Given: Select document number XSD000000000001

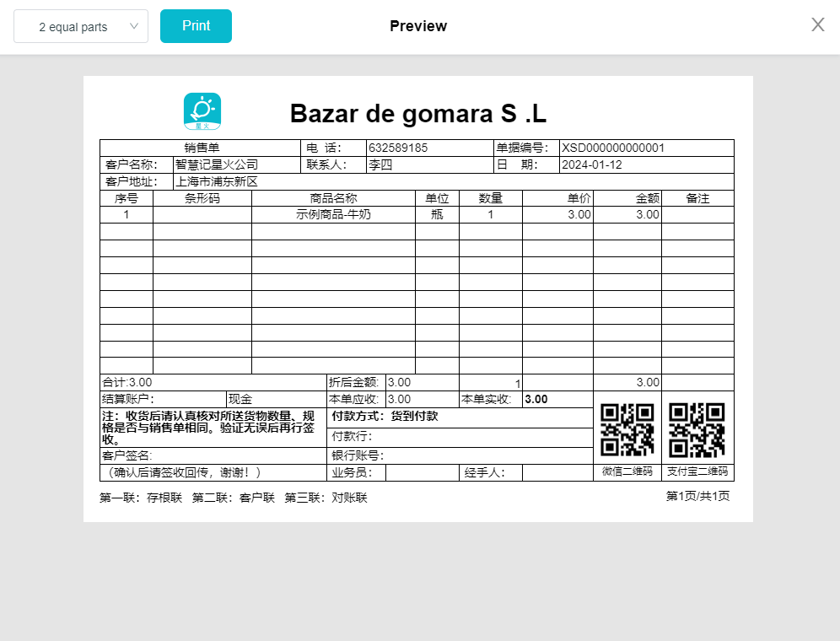Looking at the screenshot, I should [613, 148].
